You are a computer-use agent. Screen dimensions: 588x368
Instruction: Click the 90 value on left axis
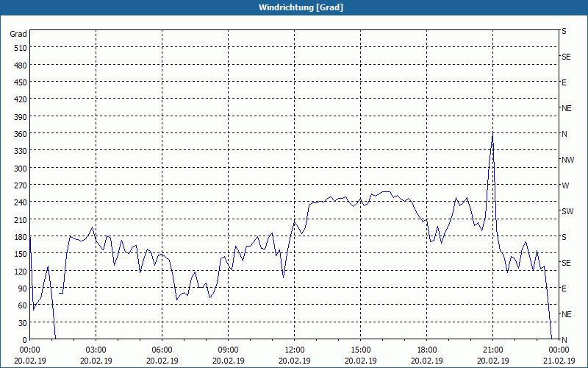[23, 289]
